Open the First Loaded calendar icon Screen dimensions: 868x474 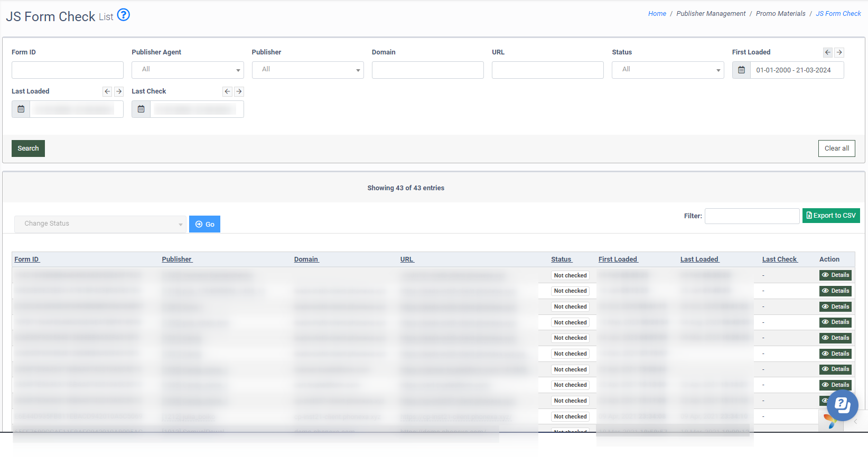click(x=741, y=70)
